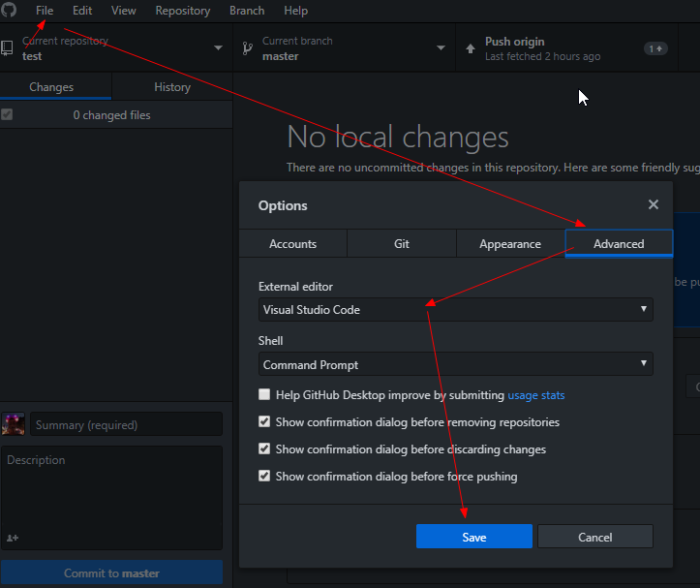This screenshot has width=700, height=588.
Task: Switch to the Changes tab
Action: (55, 86)
